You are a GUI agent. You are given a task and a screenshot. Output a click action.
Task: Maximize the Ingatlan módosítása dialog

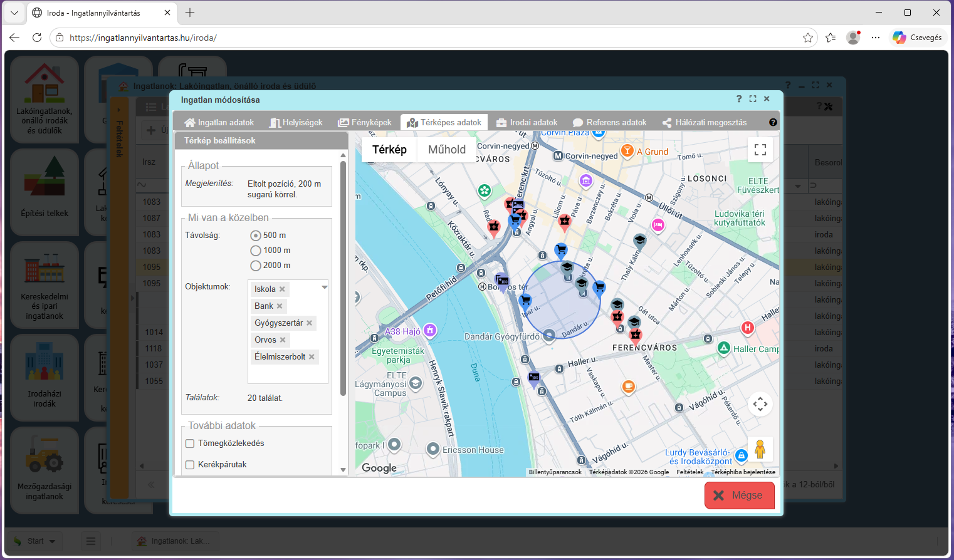pyautogui.click(x=753, y=99)
